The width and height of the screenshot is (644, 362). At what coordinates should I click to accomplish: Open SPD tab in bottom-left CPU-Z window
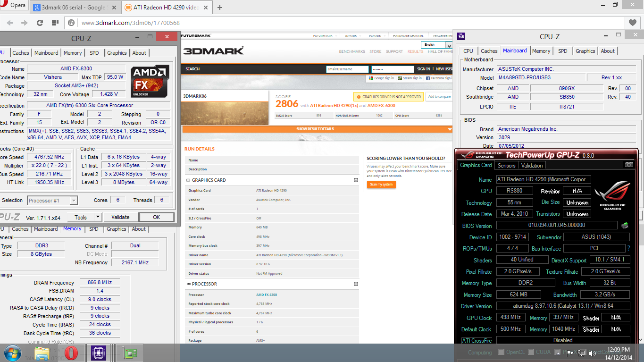(x=94, y=229)
